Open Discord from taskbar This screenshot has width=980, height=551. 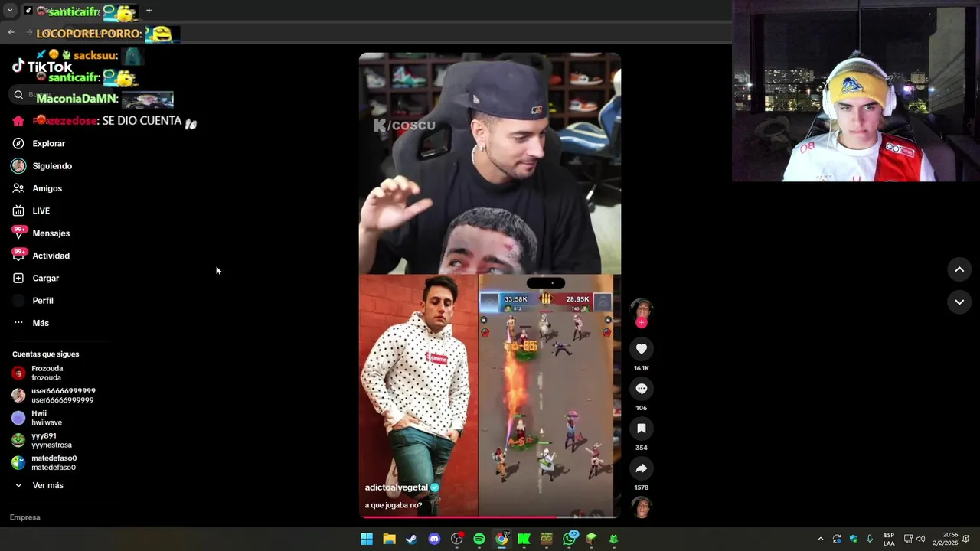[x=434, y=539]
